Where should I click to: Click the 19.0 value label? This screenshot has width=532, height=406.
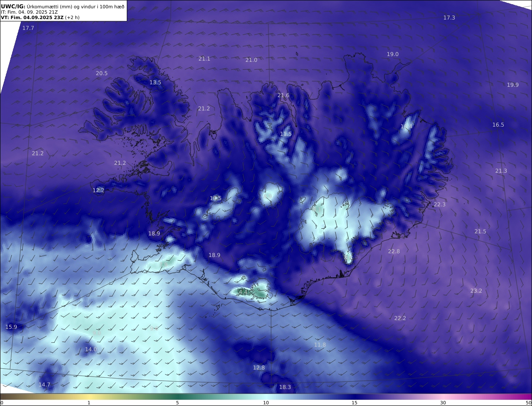pyautogui.click(x=393, y=54)
